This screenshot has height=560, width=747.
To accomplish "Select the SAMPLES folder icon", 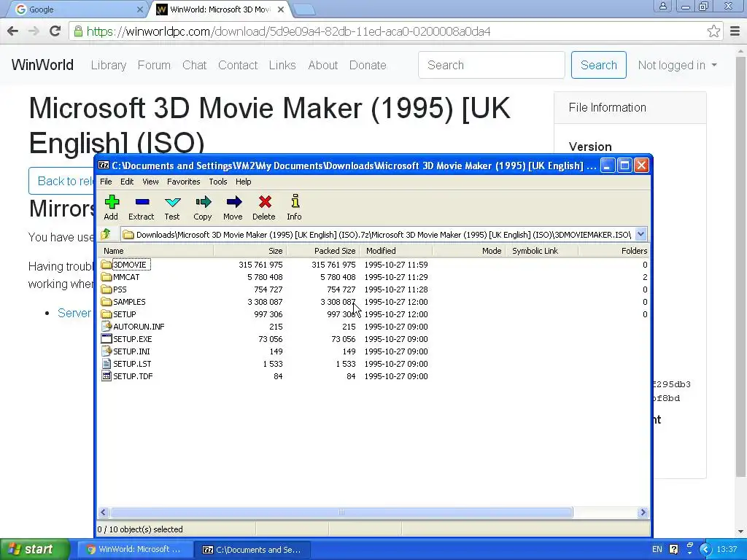I will pos(107,302).
